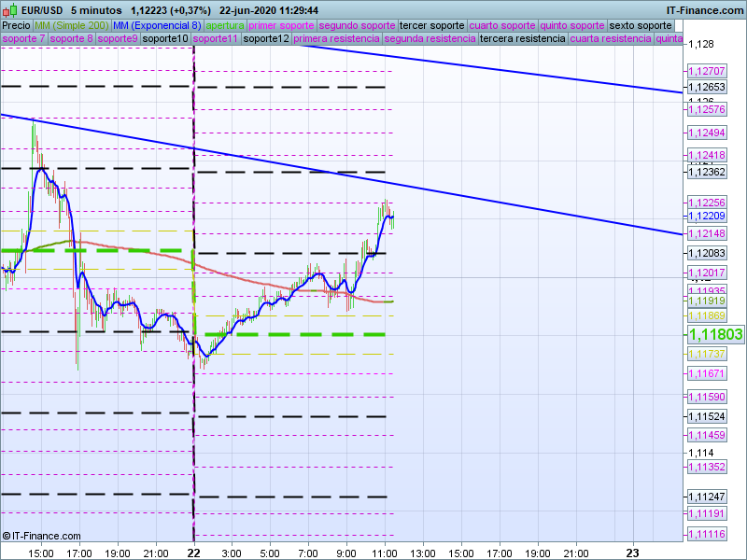747x560 pixels.
Task: Select 'primer soporte' legend label
Action: pos(282,25)
